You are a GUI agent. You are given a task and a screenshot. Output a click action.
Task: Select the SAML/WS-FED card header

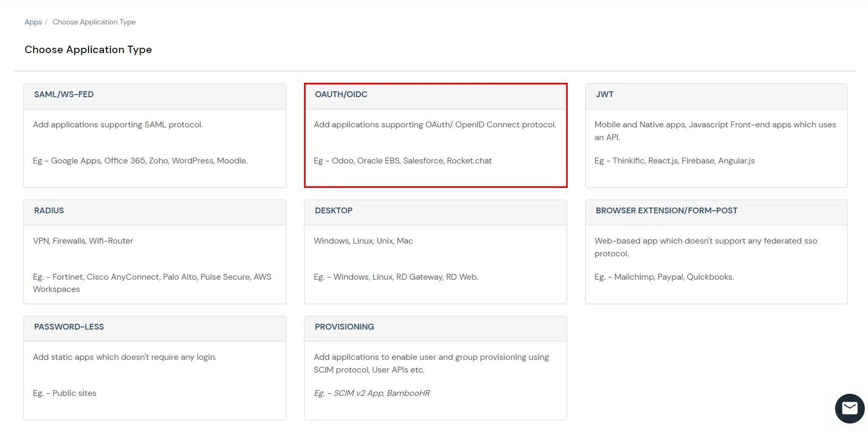click(x=155, y=96)
